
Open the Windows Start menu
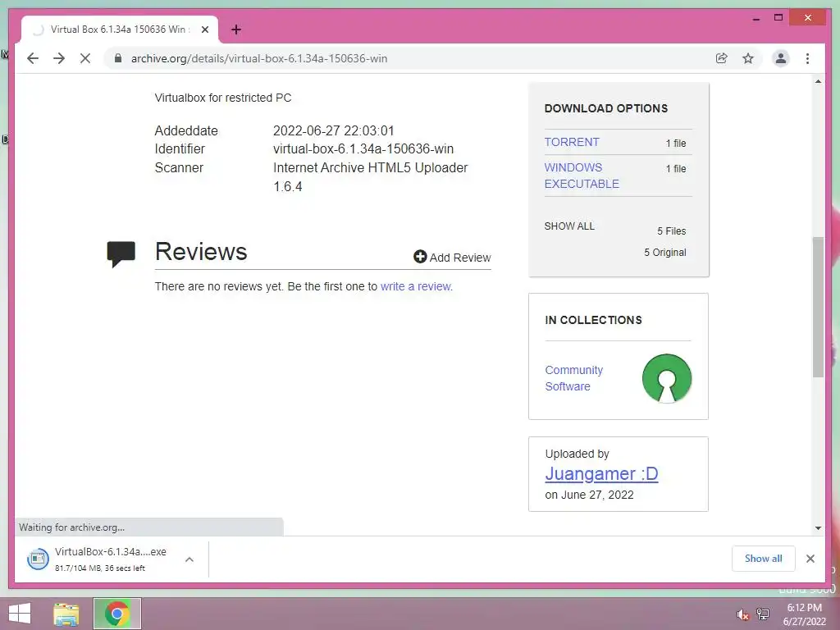(x=20, y=614)
